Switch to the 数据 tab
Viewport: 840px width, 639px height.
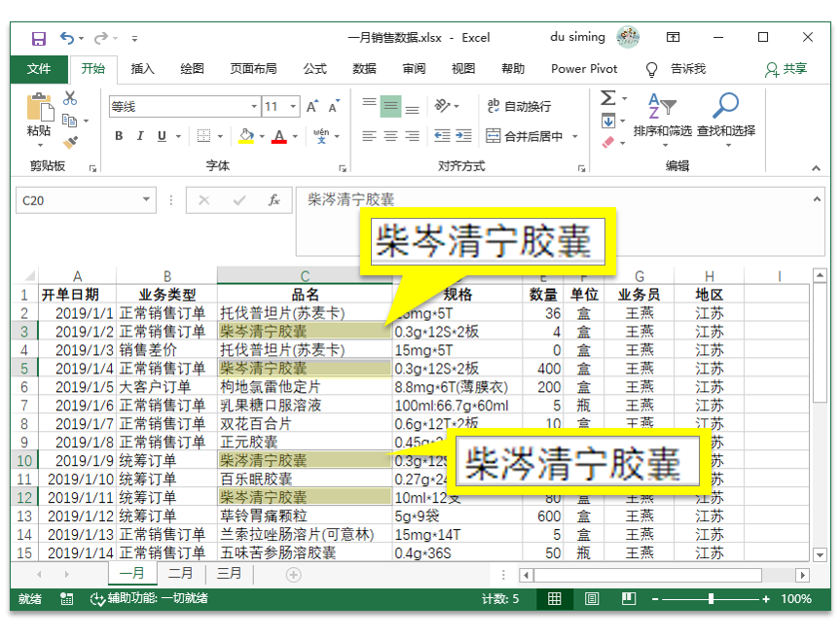click(364, 68)
